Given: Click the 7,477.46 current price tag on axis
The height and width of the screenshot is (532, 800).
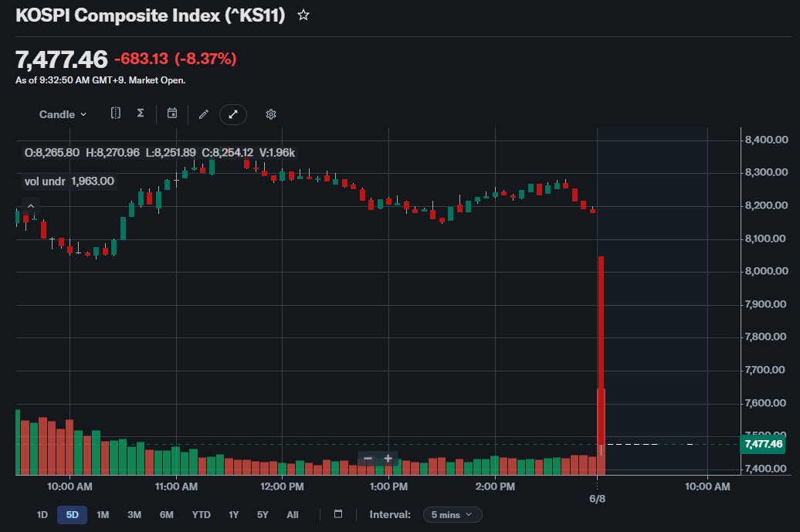Looking at the screenshot, I should point(763,444).
